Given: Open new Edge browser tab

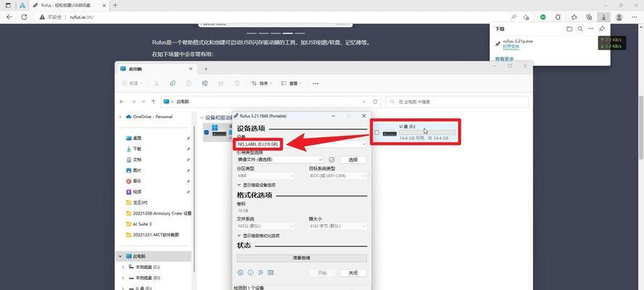Looking at the screenshot, I should [x=115, y=5].
